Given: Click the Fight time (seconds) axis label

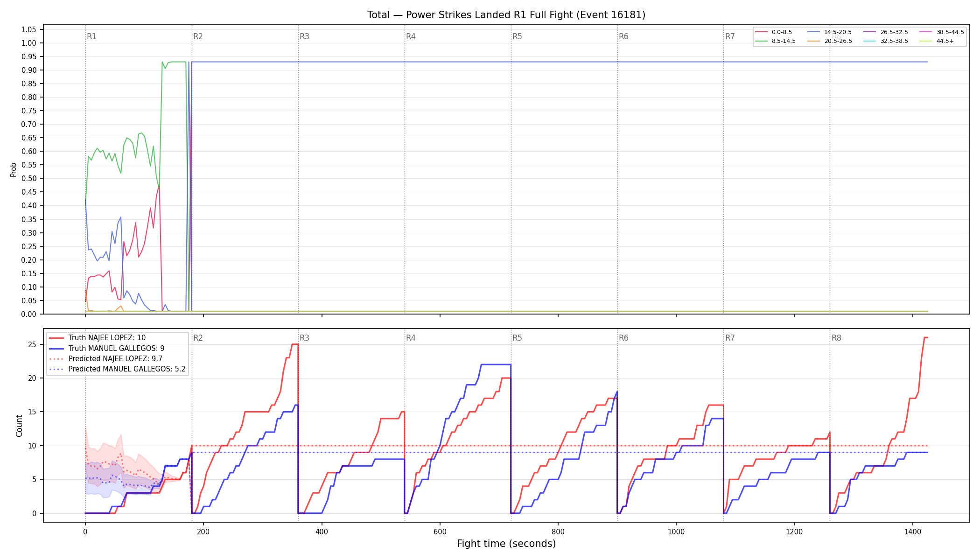Looking at the screenshot, I should 506,544.
